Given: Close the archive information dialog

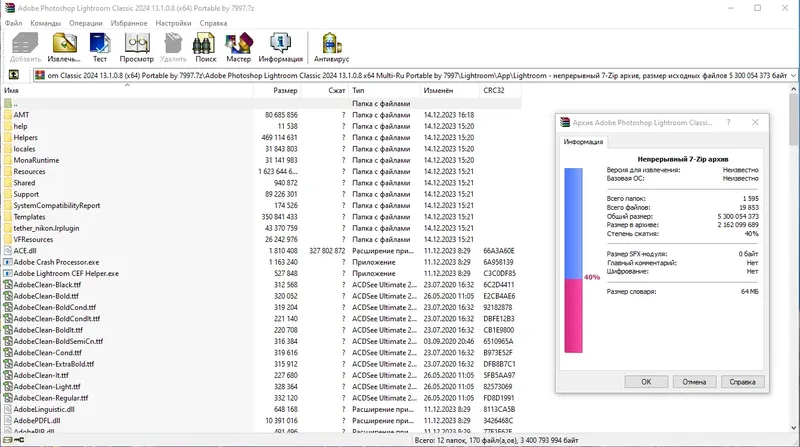Looking at the screenshot, I should (755, 122).
